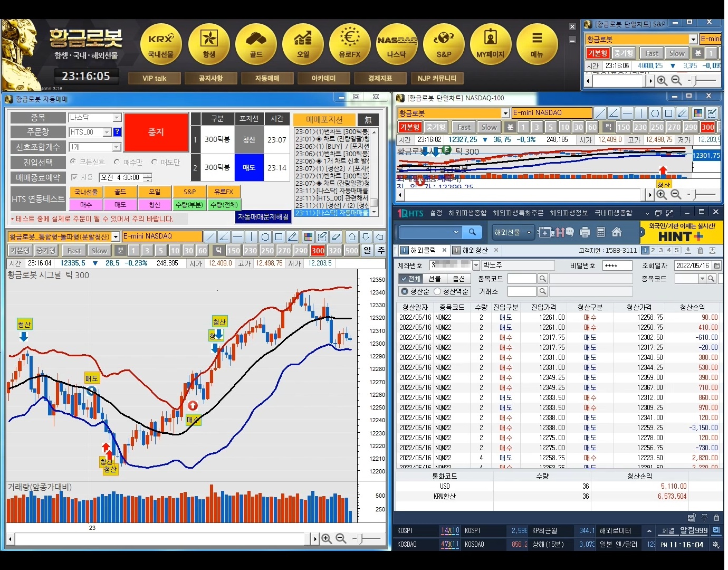
Task: Open the 메뉴 hamburger icon
Action: click(537, 44)
